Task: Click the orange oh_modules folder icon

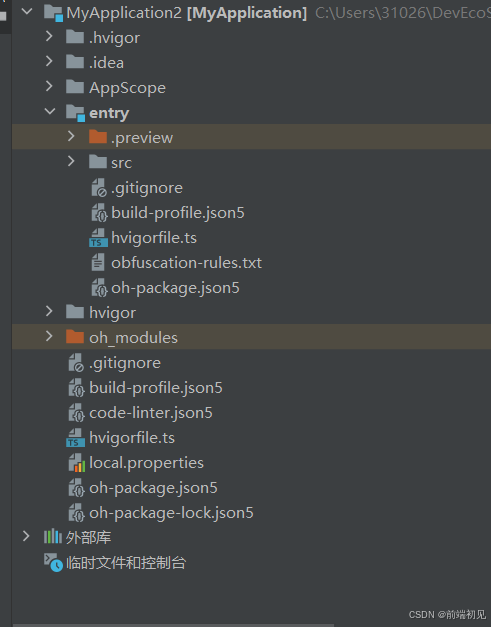Action: [x=75, y=337]
